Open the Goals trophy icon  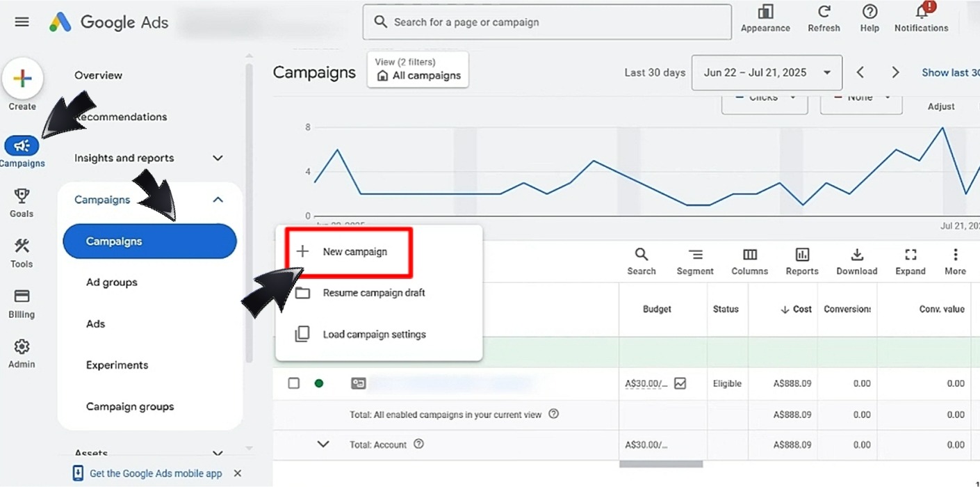pyautogui.click(x=22, y=195)
